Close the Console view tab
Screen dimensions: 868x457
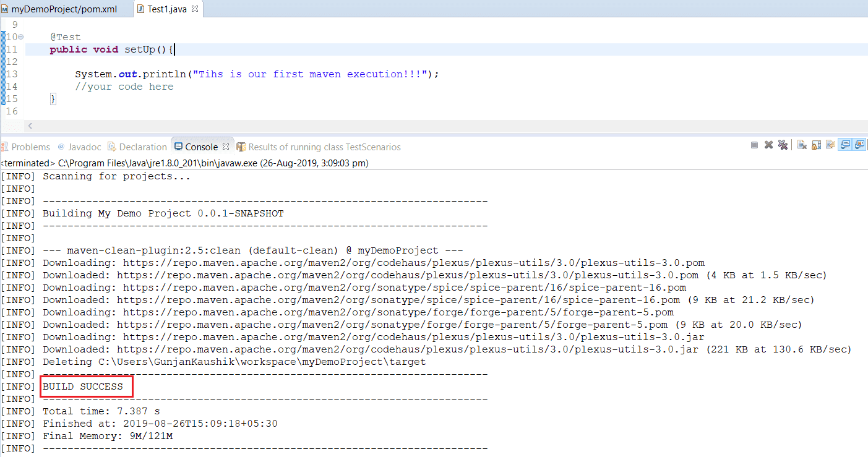click(x=226, y=147)
